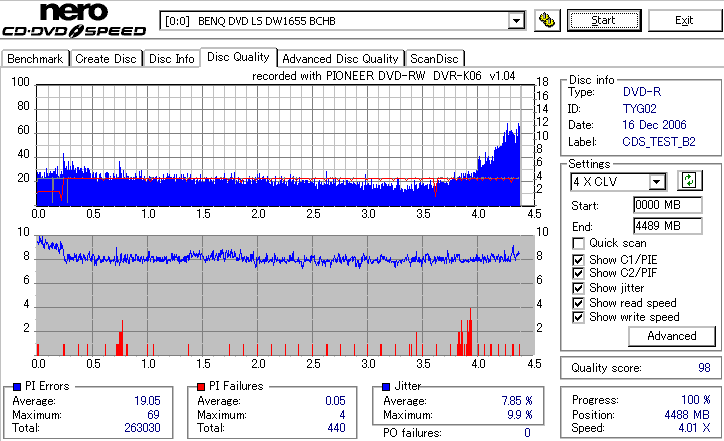
Task: Open the Disc Info tab
Action: click(172, 59)
